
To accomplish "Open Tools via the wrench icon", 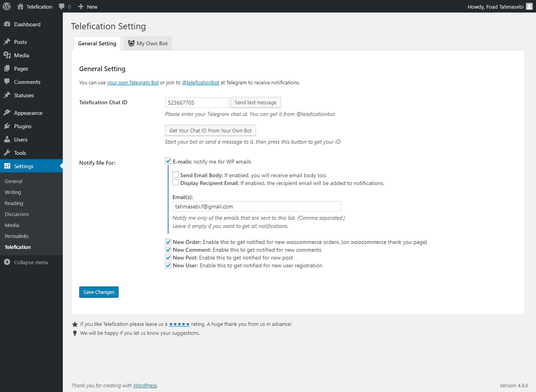I will coord(7,153).
